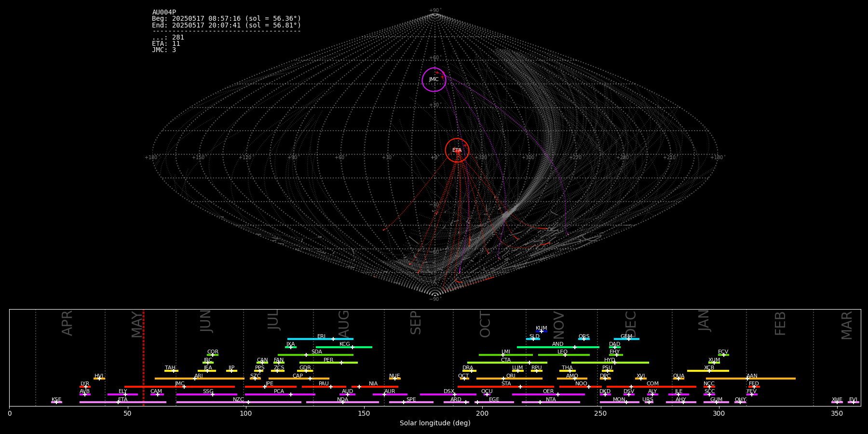
Task: Click the ORI shower label
Action: coord(511,376)
